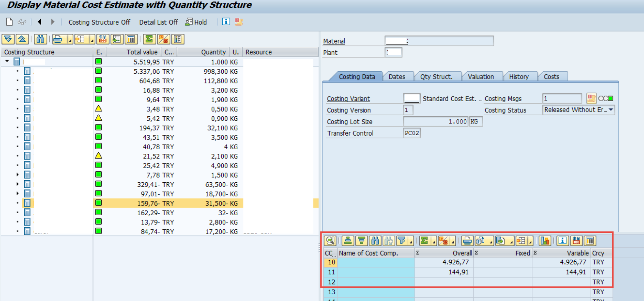Click the Variable column header
This screenshot has width=644, height=301.
[x=561, y=253]
